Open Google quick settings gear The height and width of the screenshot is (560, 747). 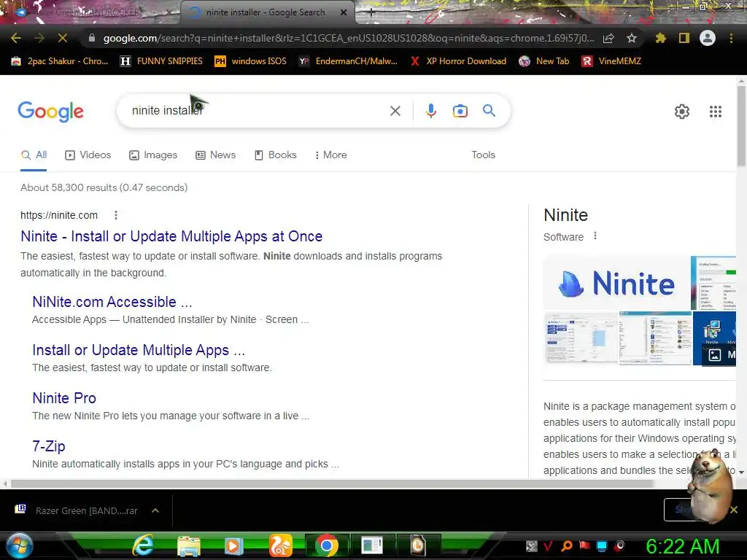point(682,112)
